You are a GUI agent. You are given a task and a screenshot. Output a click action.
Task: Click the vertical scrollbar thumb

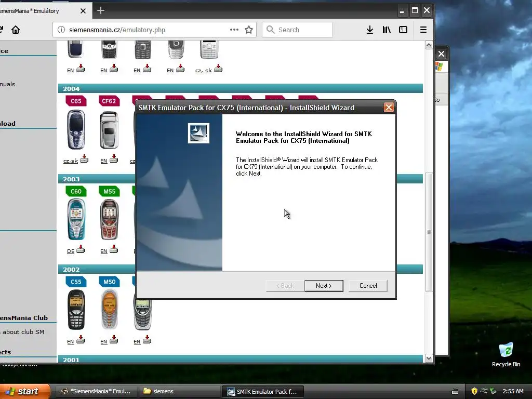[429, 232]
